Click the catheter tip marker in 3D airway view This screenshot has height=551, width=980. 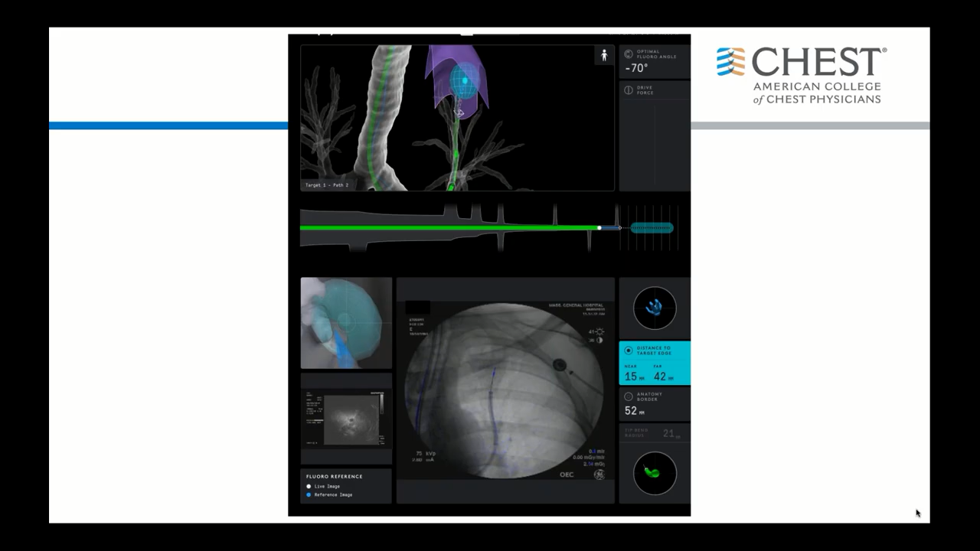459,113
